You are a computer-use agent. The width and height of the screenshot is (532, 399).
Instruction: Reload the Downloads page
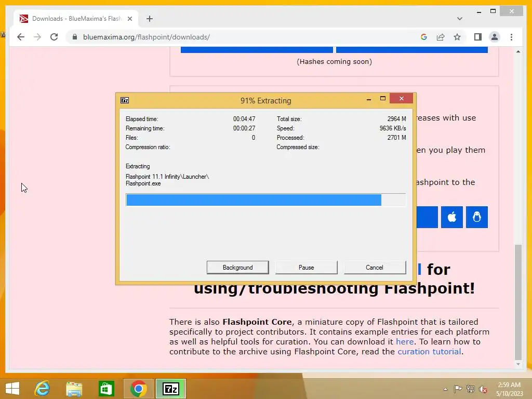54,37
